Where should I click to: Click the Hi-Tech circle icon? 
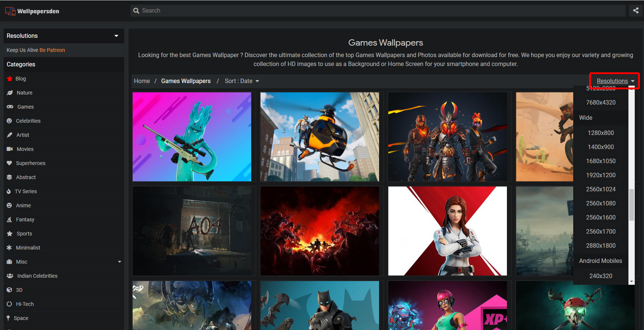tap(9, 304)
